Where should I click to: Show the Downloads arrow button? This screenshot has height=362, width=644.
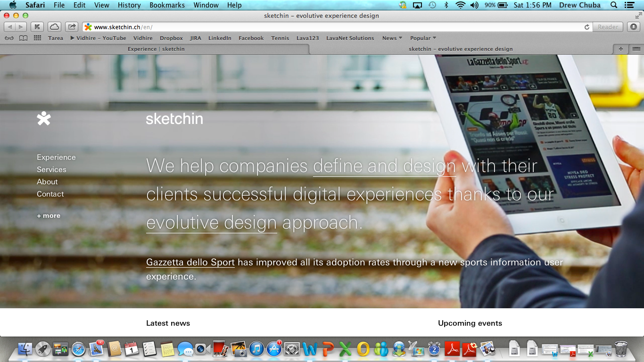634,27
